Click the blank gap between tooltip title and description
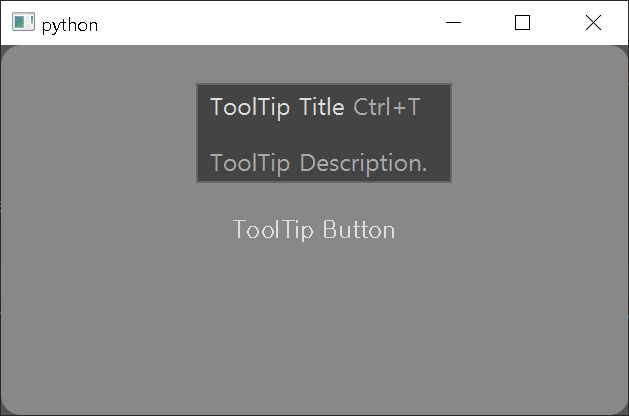Viewport: 629px width, 416px height. [324, 136]
